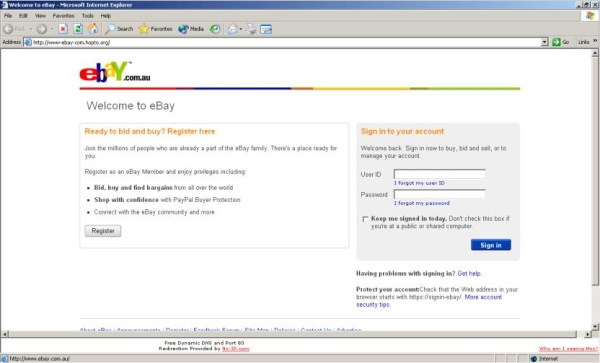Click the horizontal scrollbar thumb
The height and width of the screenshot is (363, 600).
point(293,334)
